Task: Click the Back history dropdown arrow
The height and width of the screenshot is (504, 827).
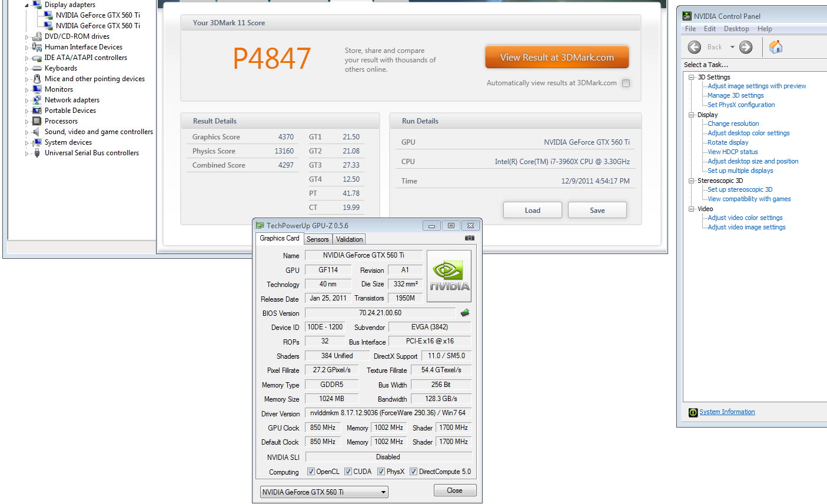Action: click(732, 47)
